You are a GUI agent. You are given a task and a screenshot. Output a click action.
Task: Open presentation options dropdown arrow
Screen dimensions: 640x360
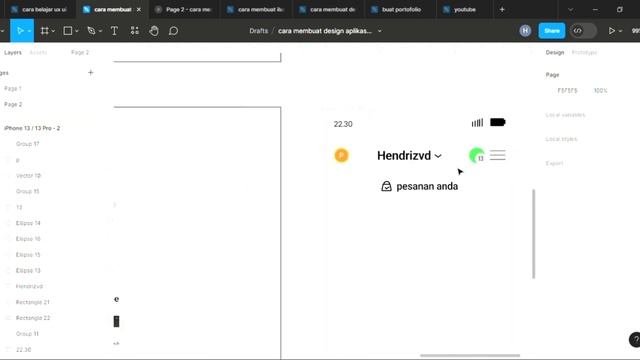(620, 31)
